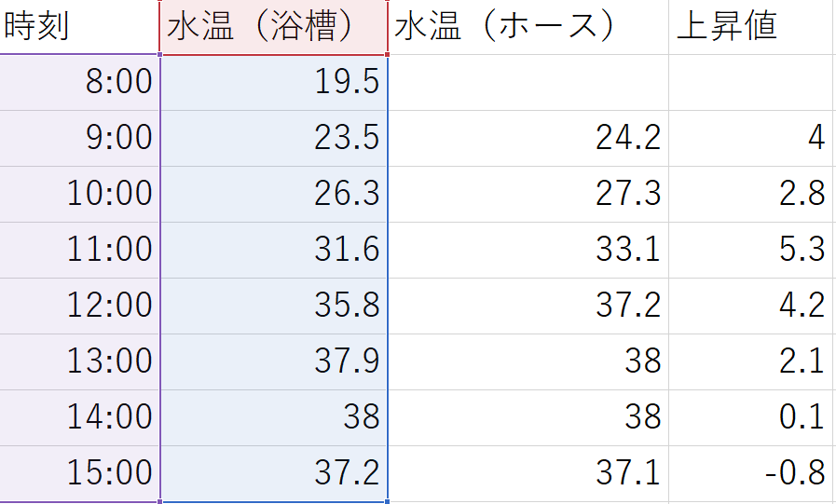The image size is (836, 504).
Task: Click the 14:00 time cell
Action: [79, 417]
